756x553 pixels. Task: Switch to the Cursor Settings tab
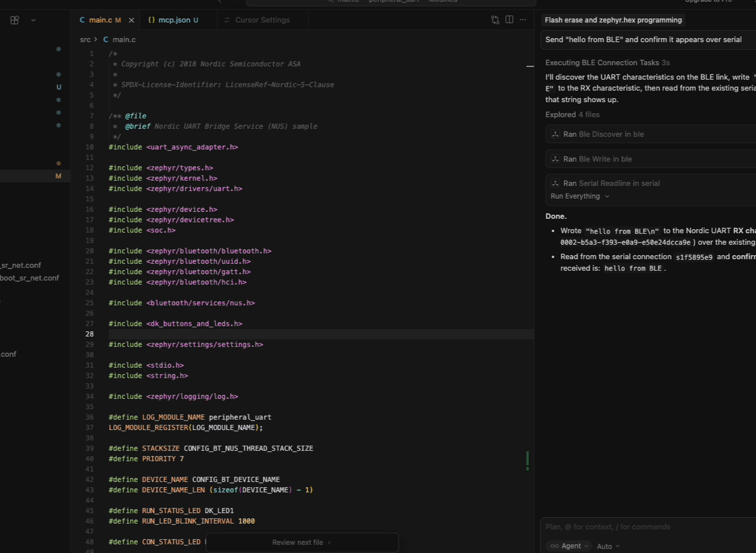point(263,20)
